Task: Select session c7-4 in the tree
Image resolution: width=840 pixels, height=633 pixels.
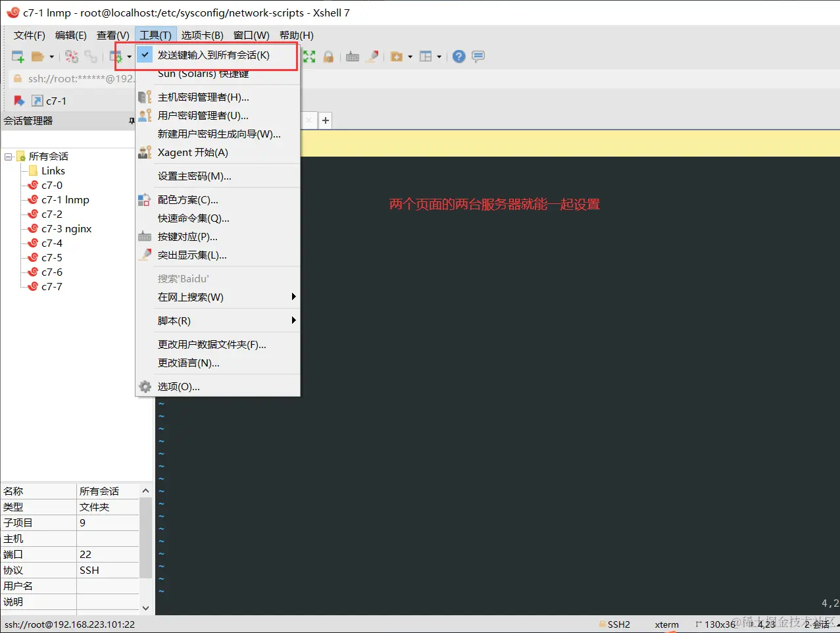Action: [52, 243]
